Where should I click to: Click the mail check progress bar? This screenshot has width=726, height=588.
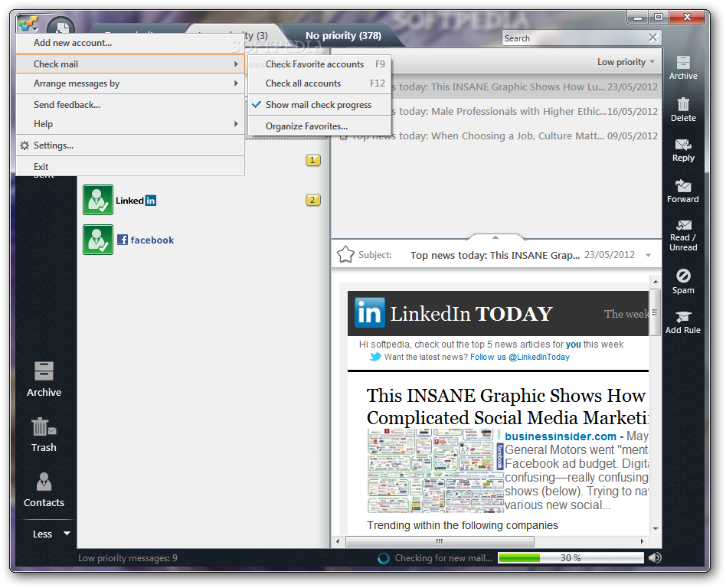click(571, 558)
